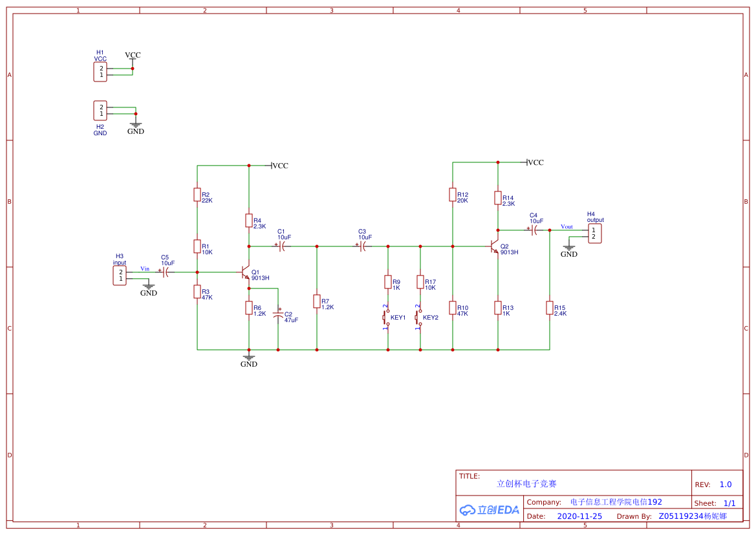756x535 pixels.
Task: Click the Sheet value 1/1
Action: [x=729, y=503]
